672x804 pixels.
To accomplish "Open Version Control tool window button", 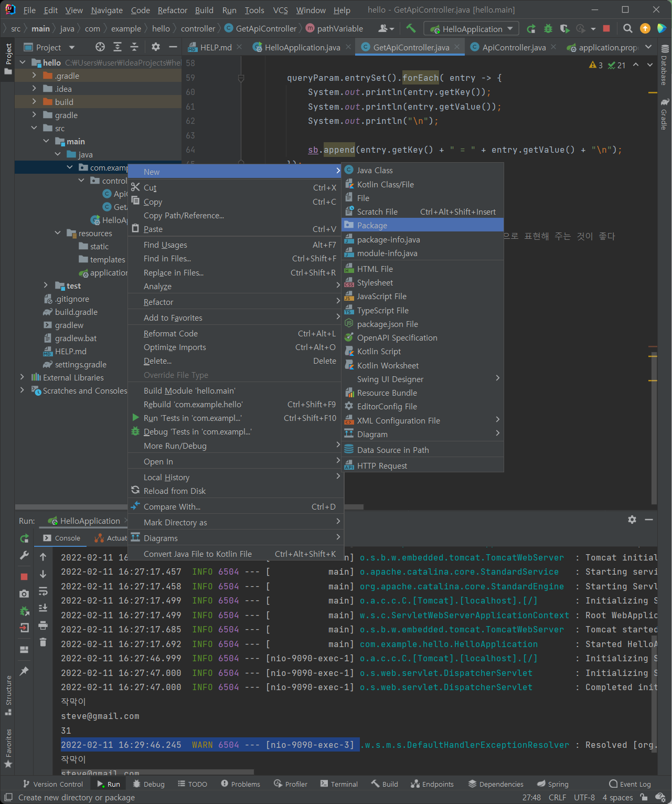I will pos(53,784).
